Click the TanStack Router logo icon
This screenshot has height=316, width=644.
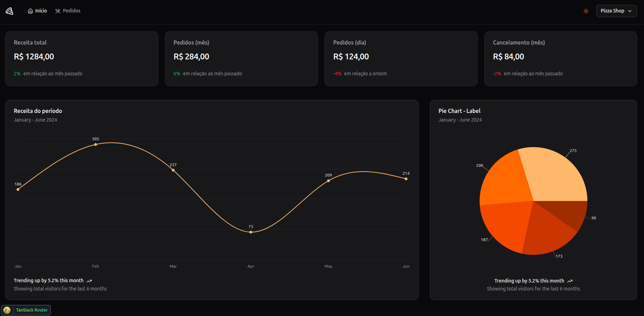point(7,310)
